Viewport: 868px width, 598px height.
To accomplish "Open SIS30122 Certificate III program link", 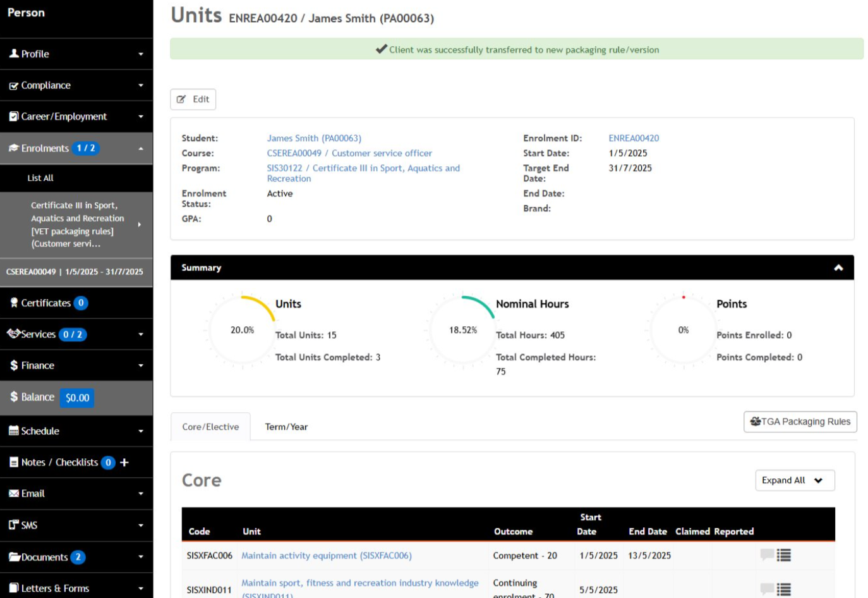I will [363, 173].
